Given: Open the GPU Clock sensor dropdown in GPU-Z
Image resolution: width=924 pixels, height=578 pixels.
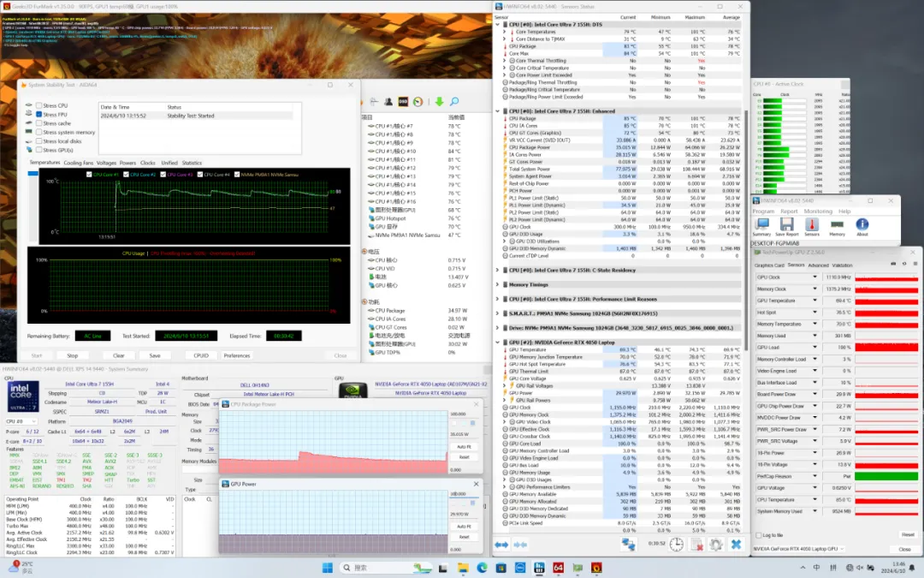Looking at the screenshot, I should pos(815,277).
